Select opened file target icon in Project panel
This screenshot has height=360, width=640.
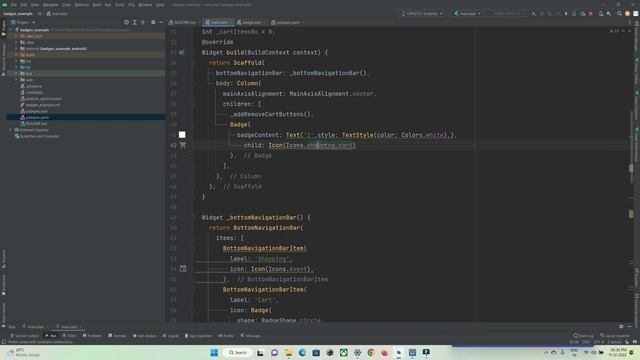coord(127,22)
